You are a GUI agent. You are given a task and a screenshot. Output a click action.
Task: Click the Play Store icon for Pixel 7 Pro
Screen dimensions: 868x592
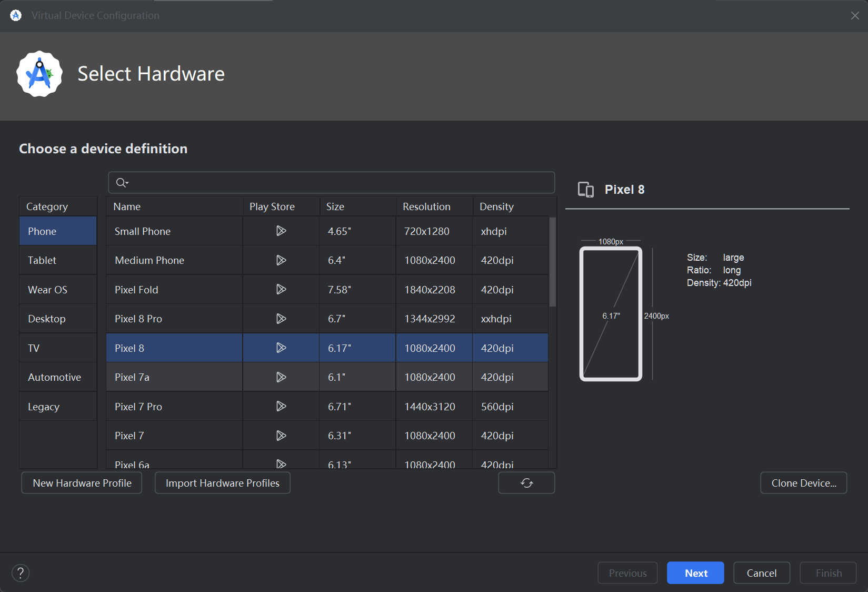(x=281, y=406)
